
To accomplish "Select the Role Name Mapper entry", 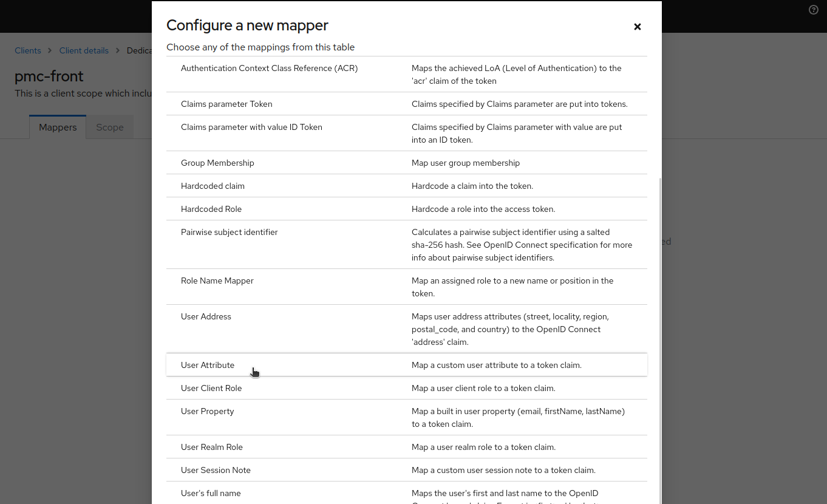I will click(x=217, y=281).
